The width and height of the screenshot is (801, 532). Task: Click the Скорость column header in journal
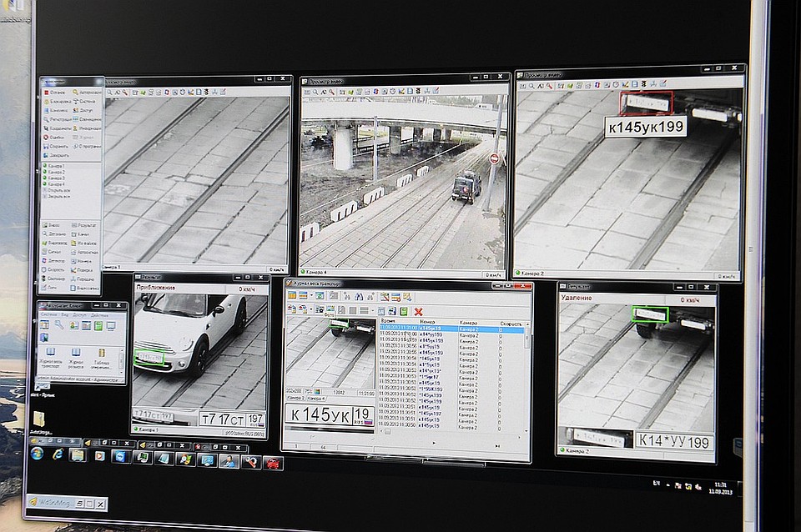coord(511,324)
